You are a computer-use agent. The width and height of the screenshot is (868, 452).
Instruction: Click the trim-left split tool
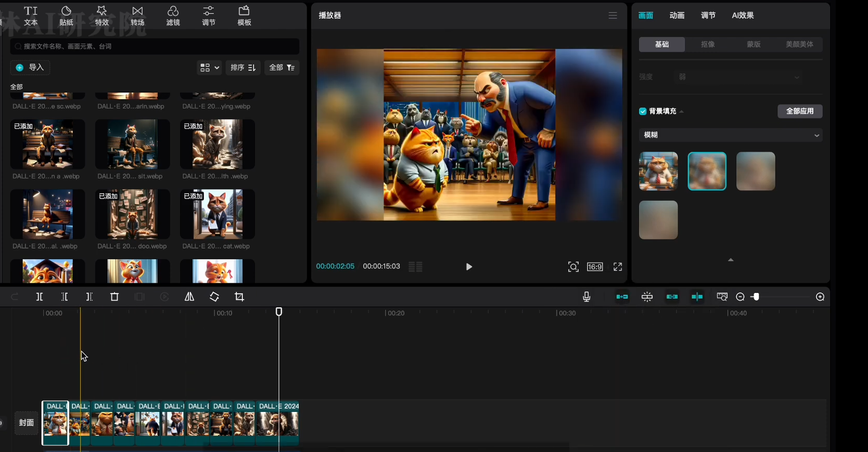[x=65, y=297]
